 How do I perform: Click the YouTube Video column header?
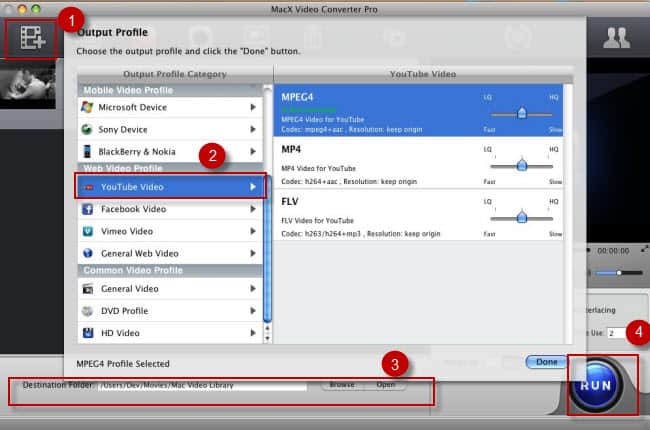tap(423, 74)
